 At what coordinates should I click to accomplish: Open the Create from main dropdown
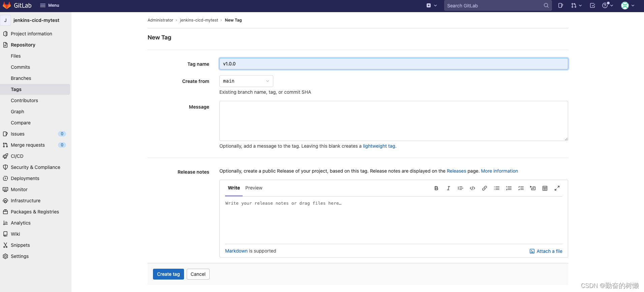(246, 81)
